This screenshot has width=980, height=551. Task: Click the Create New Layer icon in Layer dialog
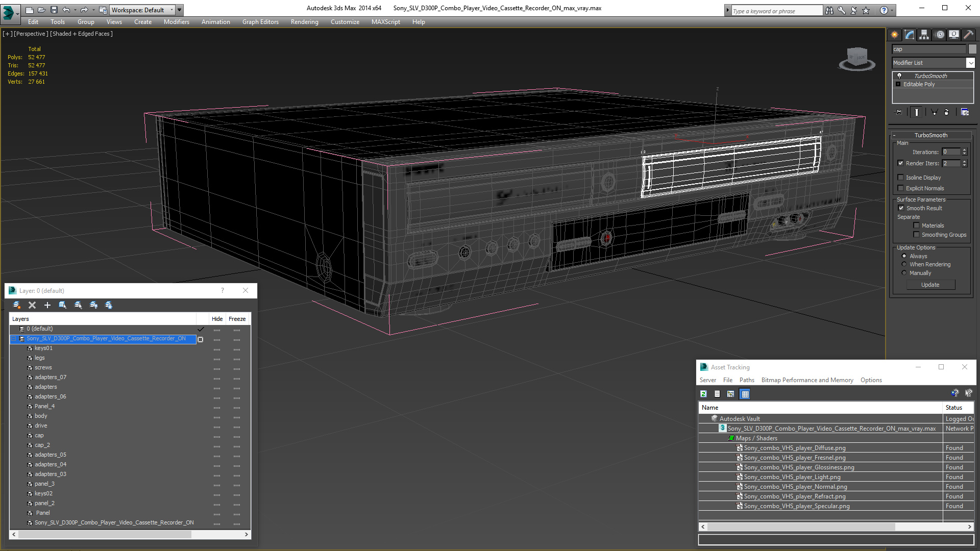coord(17,305)
